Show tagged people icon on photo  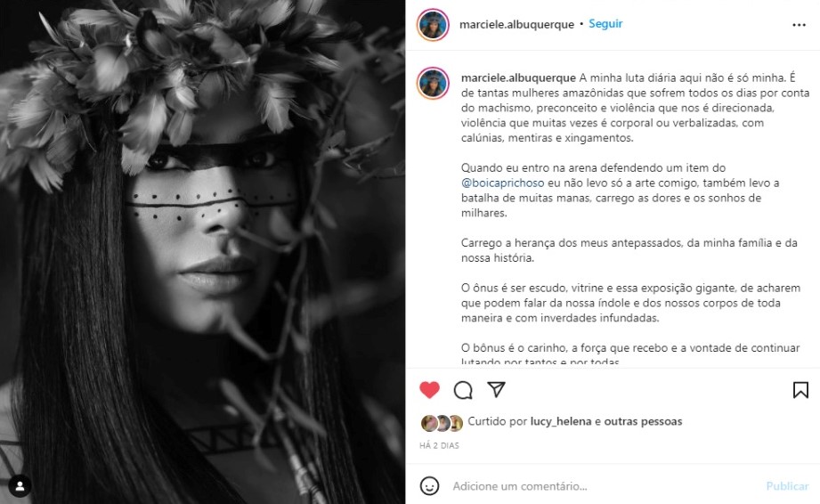point(20,486)
